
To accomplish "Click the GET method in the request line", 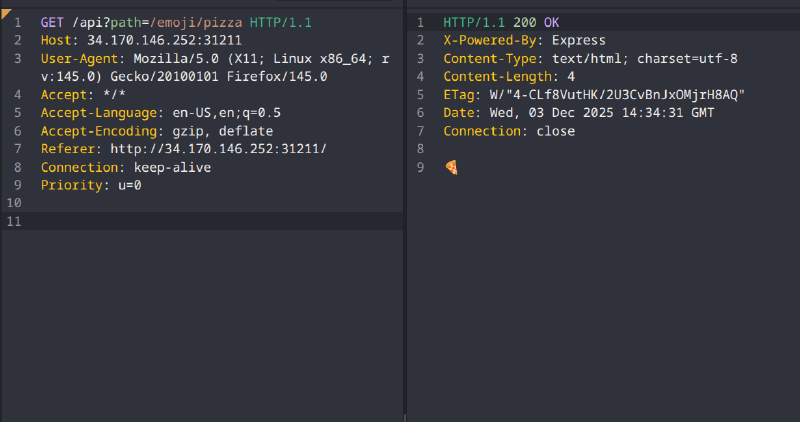I will [52, 21].
